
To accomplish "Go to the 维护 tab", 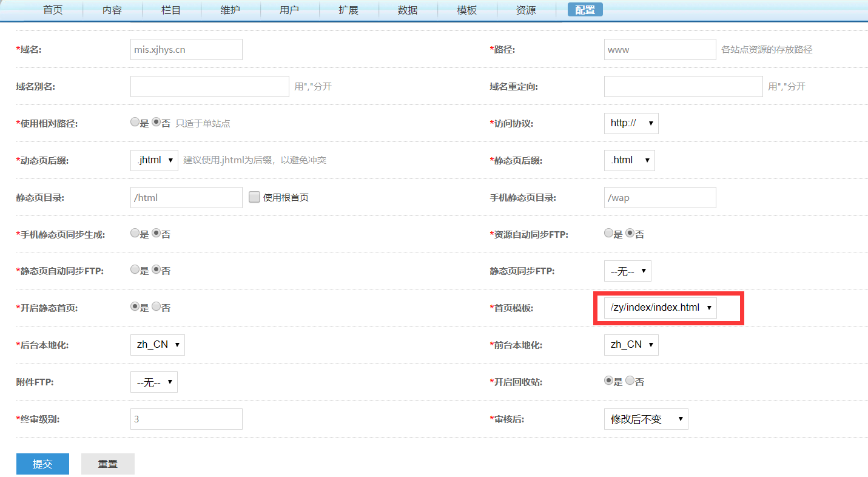I will pos(230,10).
